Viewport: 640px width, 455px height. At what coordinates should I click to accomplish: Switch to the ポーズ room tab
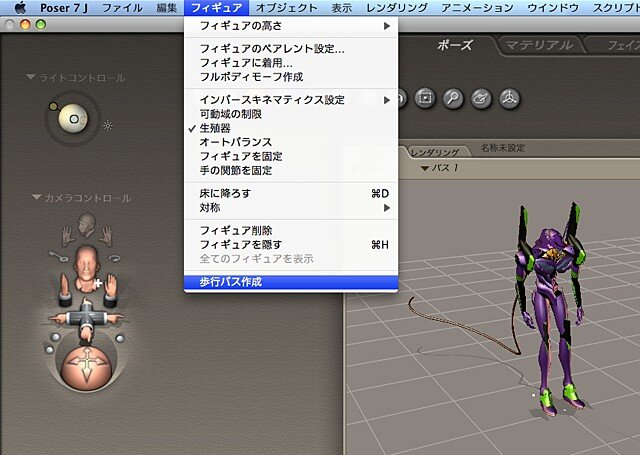(454, 45)
